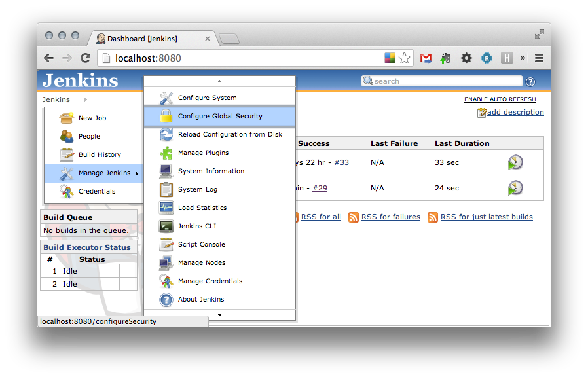Image resolution: width=588 pixels, height=379 pixels.
Task: Click the Manage Jenkins tools icon
Action: tap(67, 173)
